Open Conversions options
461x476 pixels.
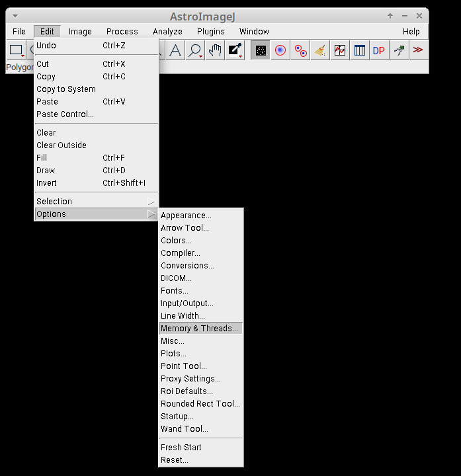coord(201,266)
